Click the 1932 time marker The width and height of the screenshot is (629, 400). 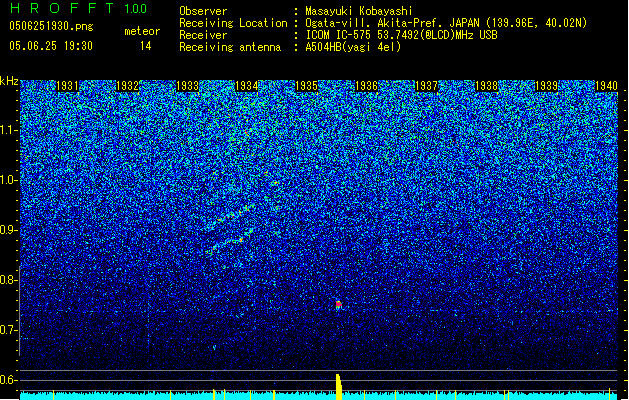127,86
